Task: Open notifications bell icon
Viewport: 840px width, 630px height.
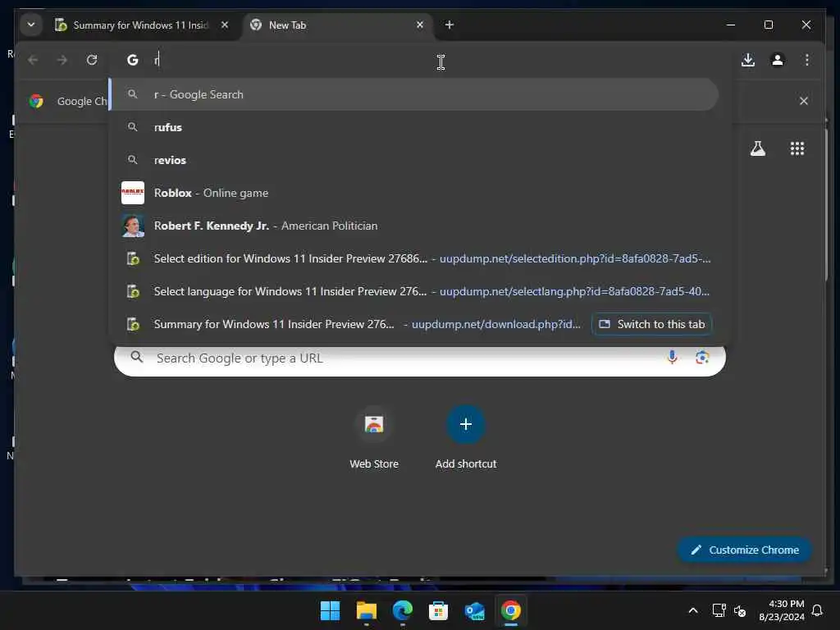Action: click(x=817, y=610)
